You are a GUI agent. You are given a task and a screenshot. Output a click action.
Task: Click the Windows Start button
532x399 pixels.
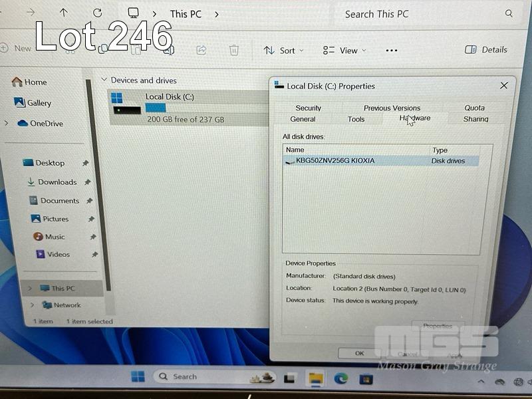coord(138,377)
